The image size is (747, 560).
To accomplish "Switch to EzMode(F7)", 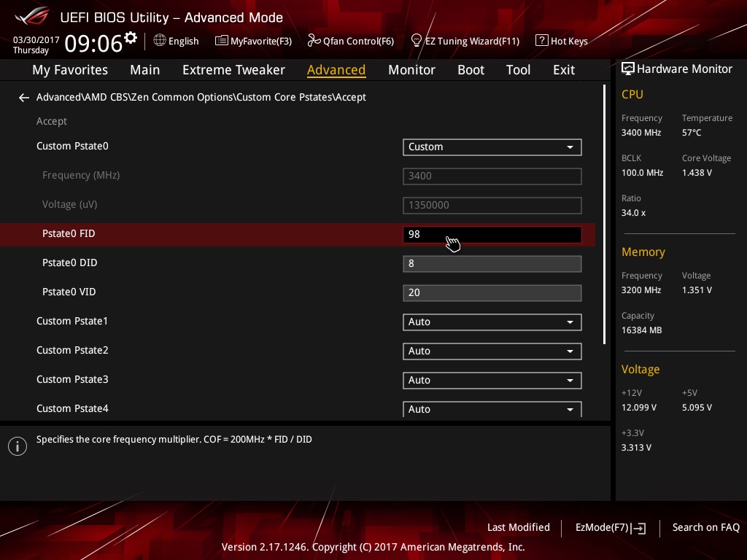I will click(x=611, y=528).
